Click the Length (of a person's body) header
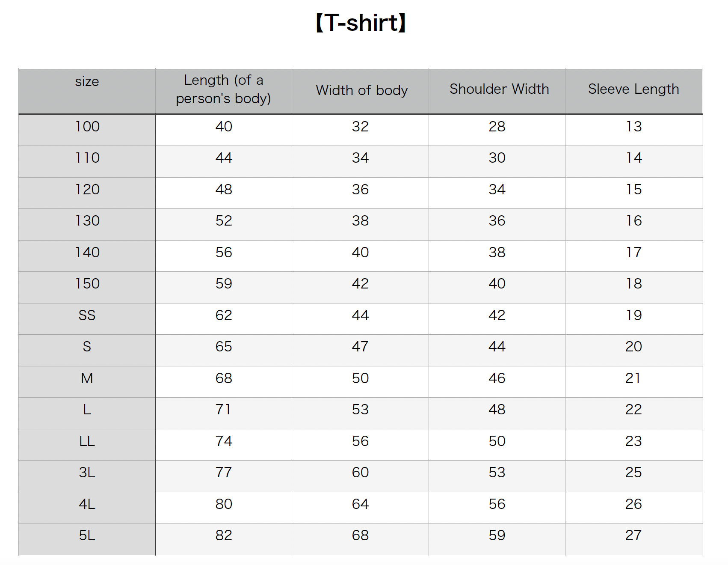This screenshot has height=565, width=728. [223, 89]
